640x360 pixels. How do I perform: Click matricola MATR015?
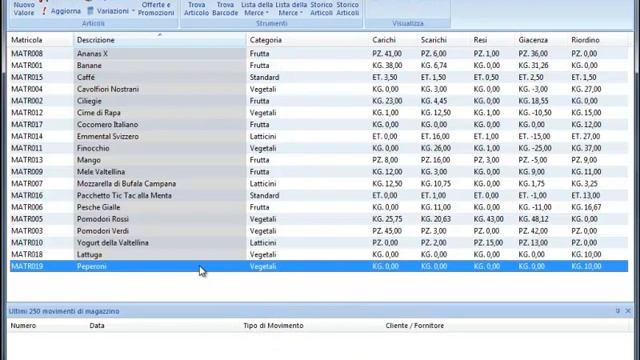click(x=27, y=77)
